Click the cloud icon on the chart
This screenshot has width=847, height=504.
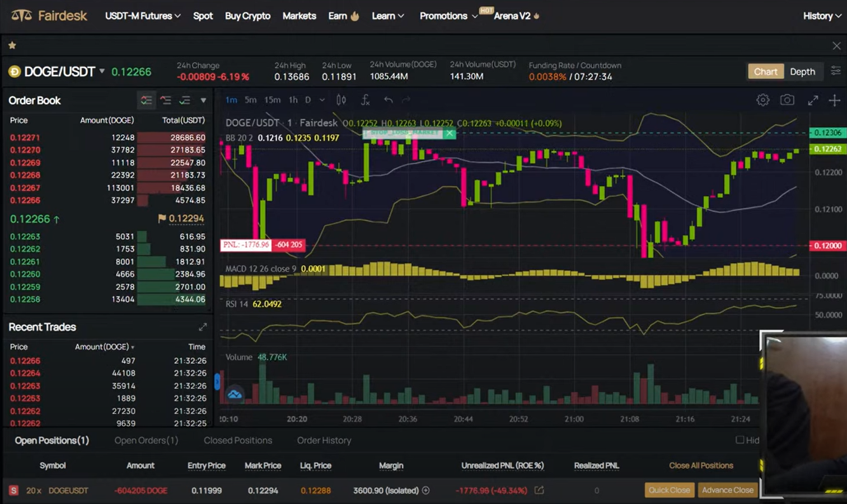[235, 394]
